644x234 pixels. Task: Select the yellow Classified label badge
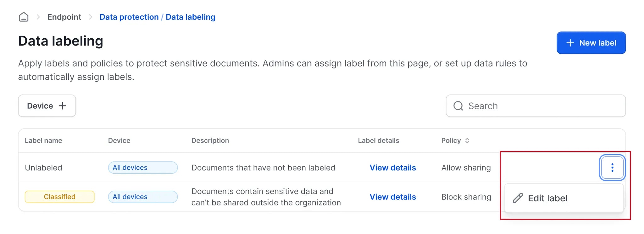59,197
